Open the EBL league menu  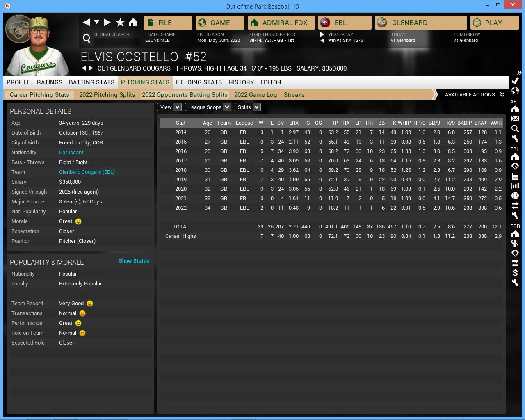pos(345,23)
